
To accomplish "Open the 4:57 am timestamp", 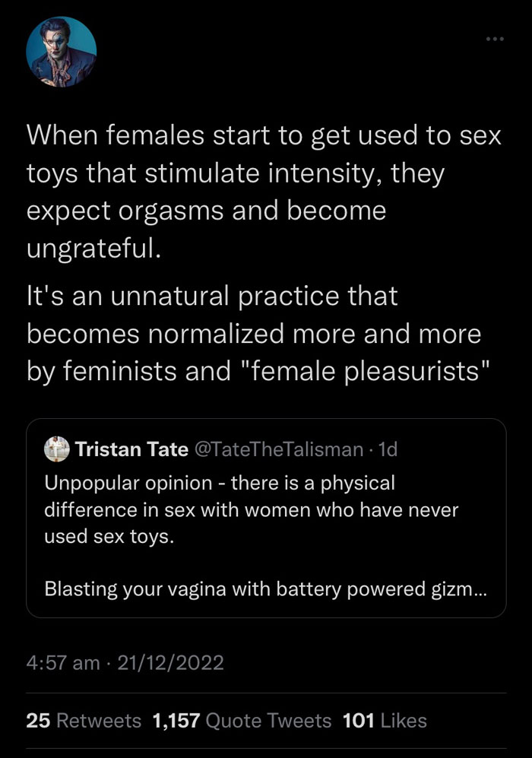I will pyautogui.click(x=63, y=663).
